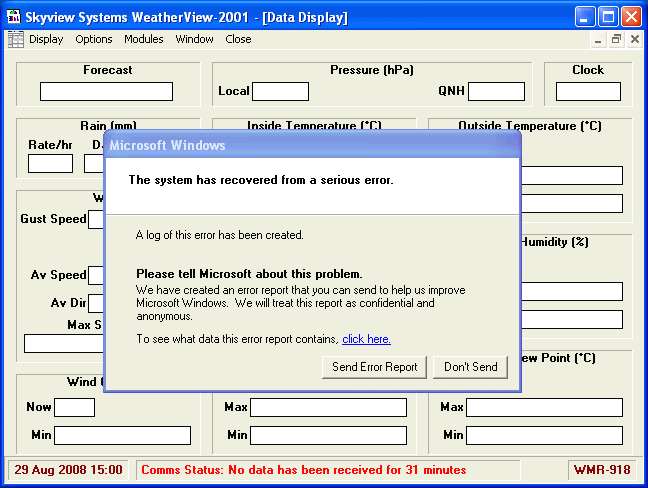
Task: Open the Display menu
Action: pyautogui.click(x=46, y=39)
